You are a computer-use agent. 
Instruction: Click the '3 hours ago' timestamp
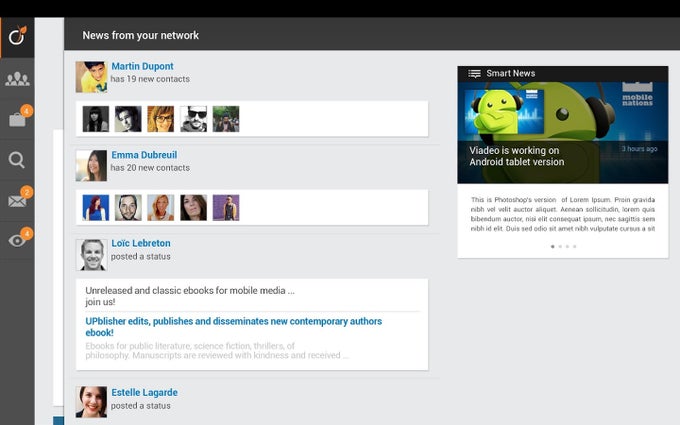[x=640, y=149]
